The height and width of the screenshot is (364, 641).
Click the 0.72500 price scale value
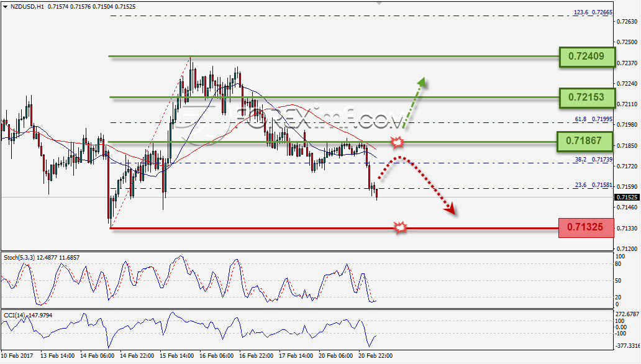(627, 42)
